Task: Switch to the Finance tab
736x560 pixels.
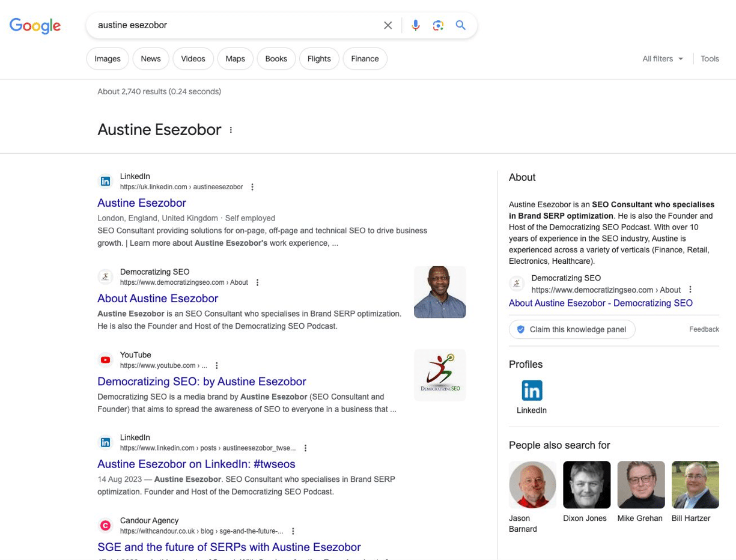Action: [365, 59]
